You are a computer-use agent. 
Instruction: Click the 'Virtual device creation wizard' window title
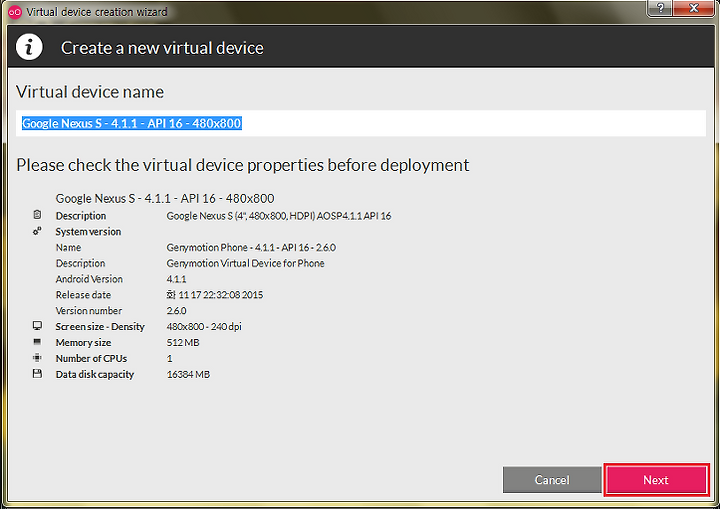[97, 12]
